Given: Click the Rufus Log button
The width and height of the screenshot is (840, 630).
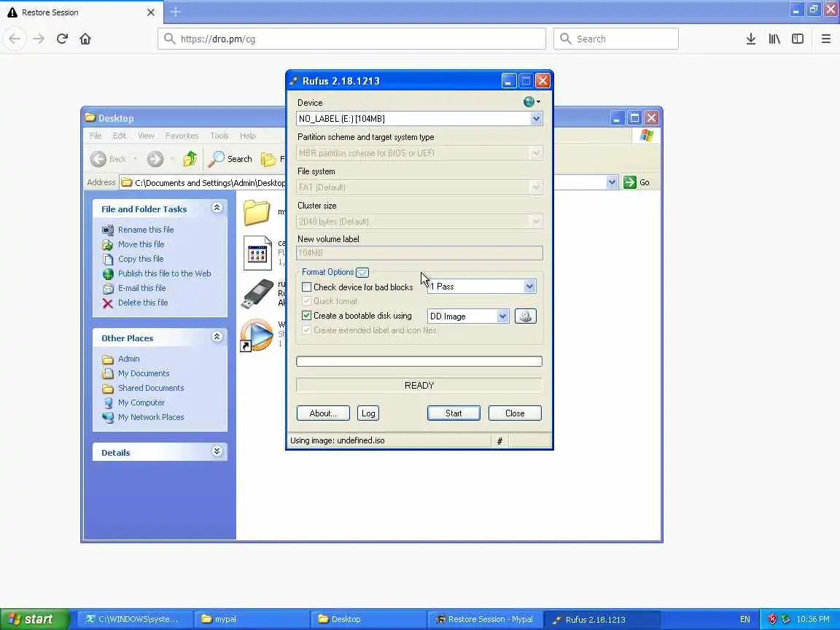Looking at the screenshot, I should (368, 413).
